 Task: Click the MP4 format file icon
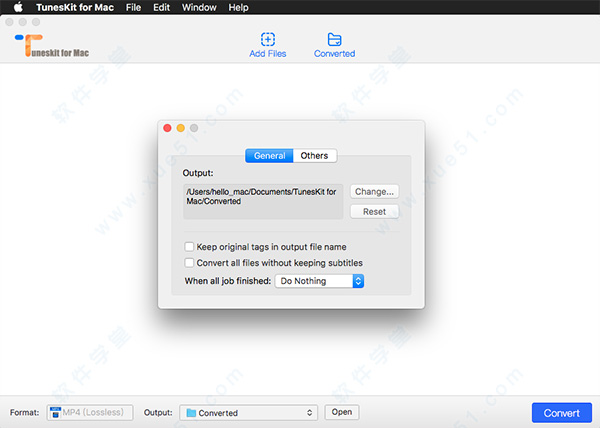point(55,412)
